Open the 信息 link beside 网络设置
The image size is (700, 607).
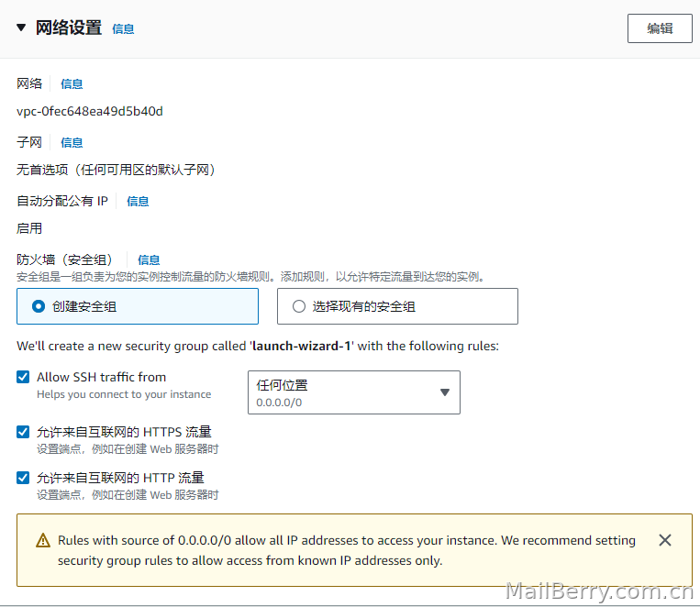tap(123, 29)
